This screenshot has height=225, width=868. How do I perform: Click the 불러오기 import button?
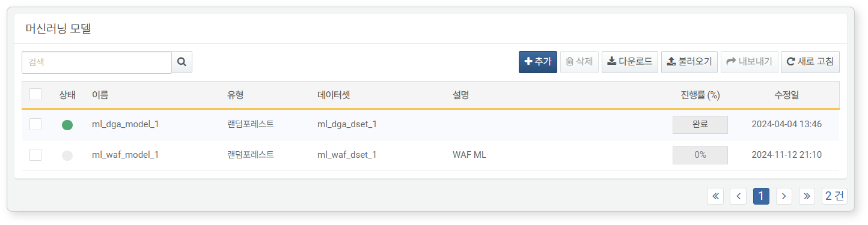[689, 62]
